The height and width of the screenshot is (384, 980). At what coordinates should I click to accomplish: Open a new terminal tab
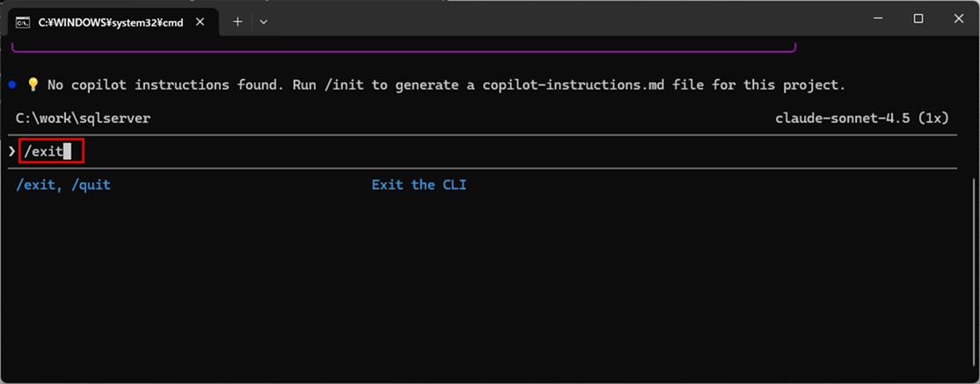238,22
